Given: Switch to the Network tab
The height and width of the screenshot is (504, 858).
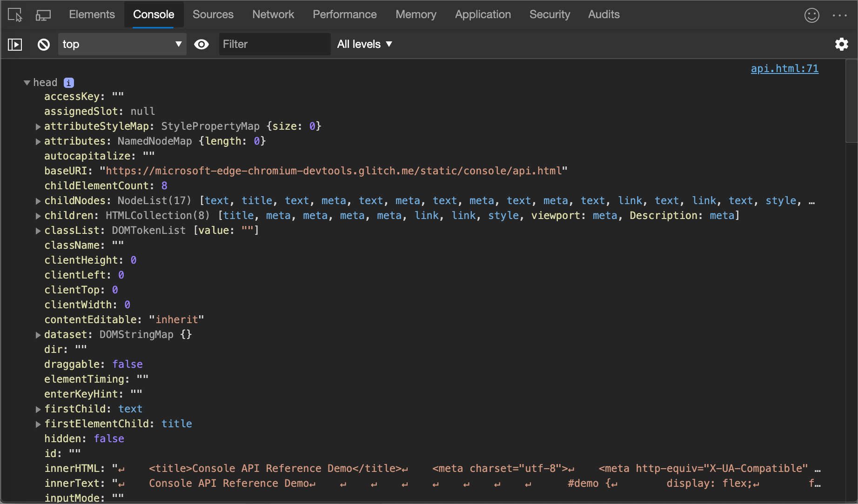Looking at the screenshot, I should click(x=273, y=14).
